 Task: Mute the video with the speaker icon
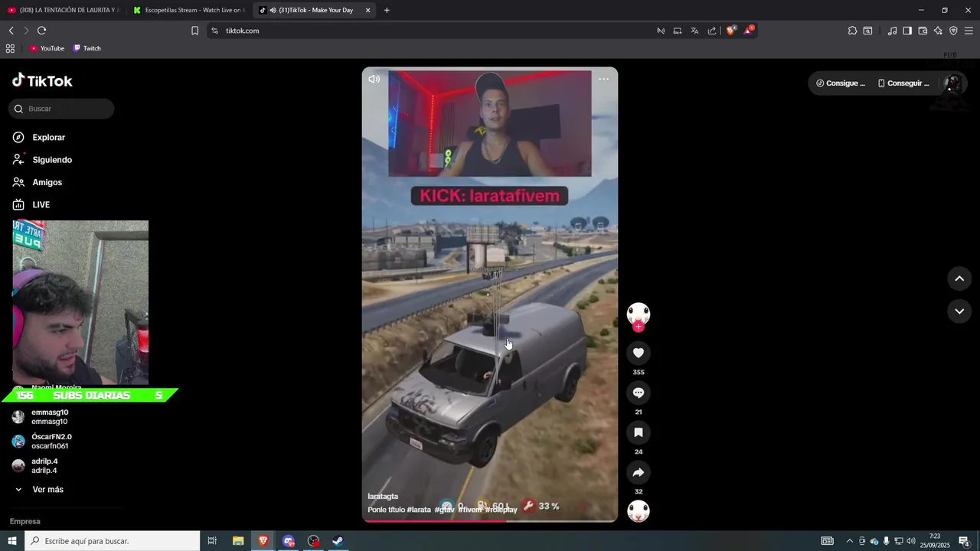click(374, 79)
